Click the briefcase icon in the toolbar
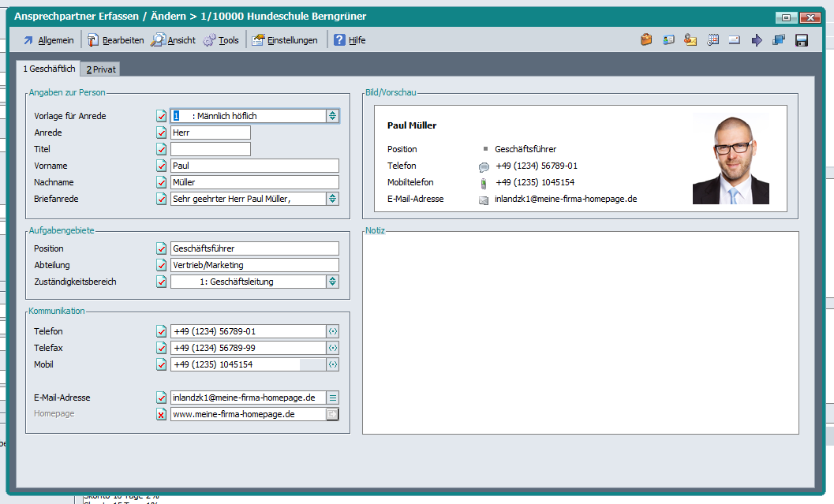 click(x=646, y=40)
